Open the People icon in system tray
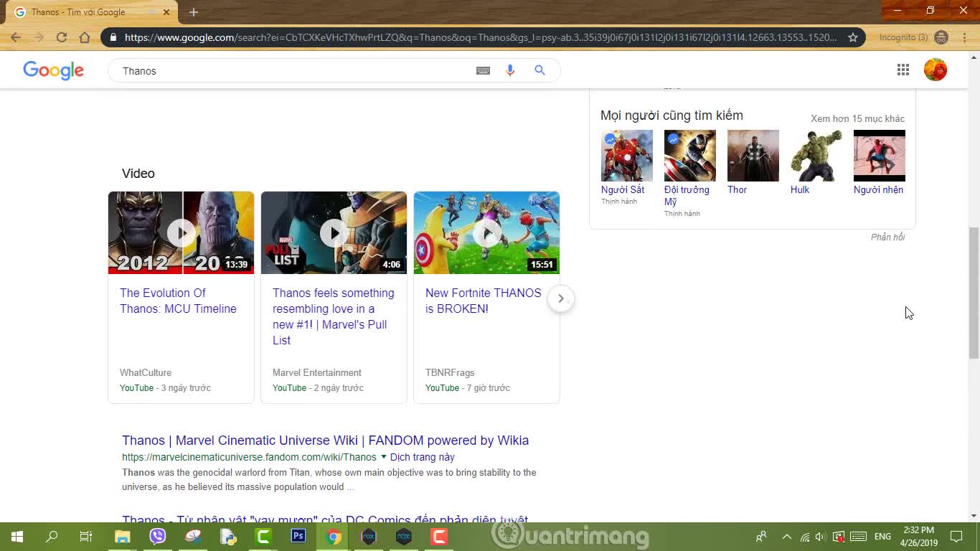 pyautogui.click(x=761, y=537)
